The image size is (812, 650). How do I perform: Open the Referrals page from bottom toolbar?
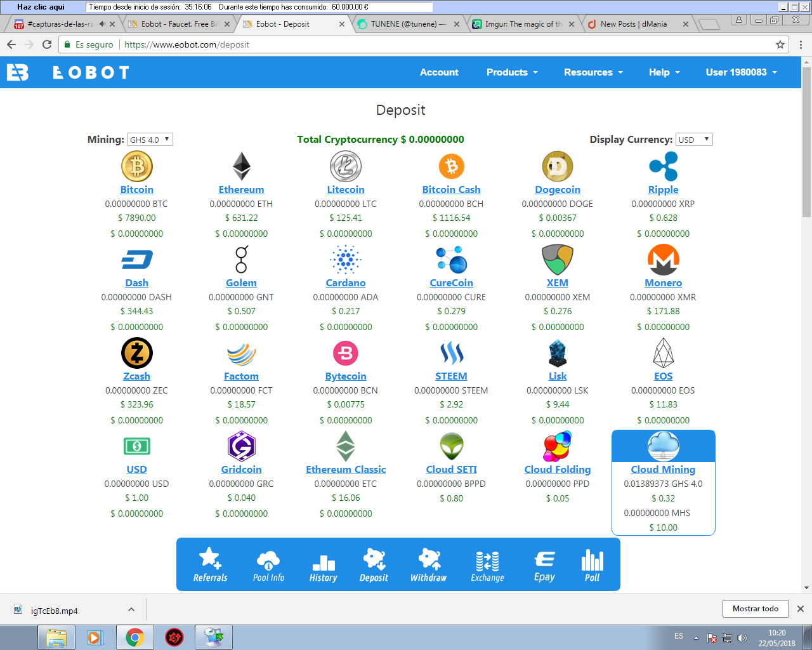pyautogui.click(x=210, y=565)
